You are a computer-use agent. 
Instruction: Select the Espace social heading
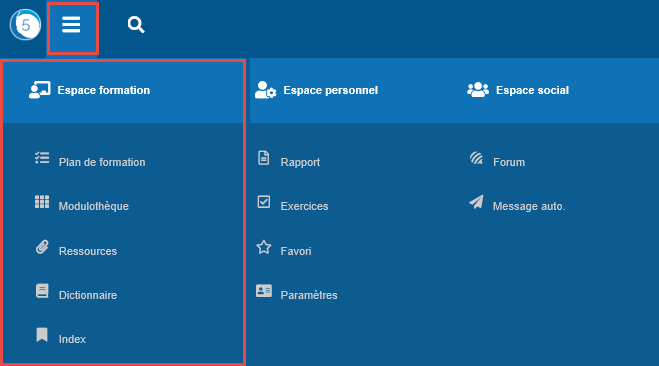[532, 90]
